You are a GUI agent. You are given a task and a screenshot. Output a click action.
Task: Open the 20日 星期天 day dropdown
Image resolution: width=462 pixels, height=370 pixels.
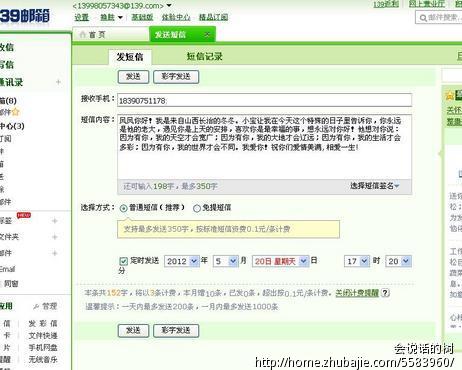point(280,261)
